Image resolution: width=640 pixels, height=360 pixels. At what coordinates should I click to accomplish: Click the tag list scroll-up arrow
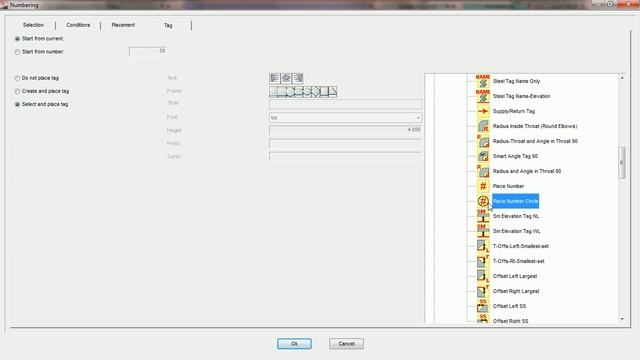coord(622,78)
